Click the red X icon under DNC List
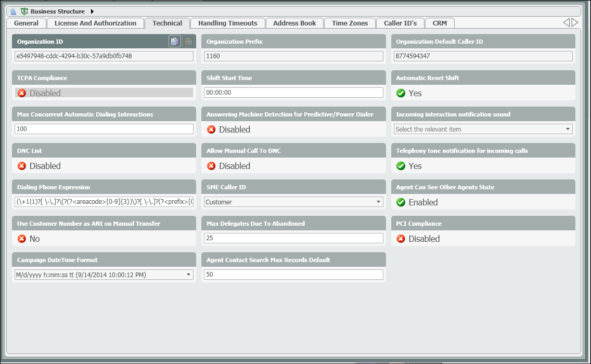The height and width of the screenshot is (364, 591). point(22,166)
